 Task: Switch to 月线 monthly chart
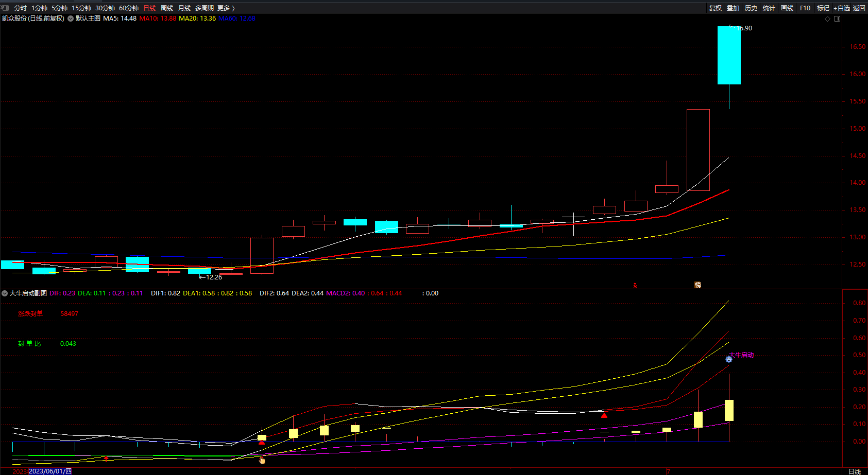coord(184,8)
